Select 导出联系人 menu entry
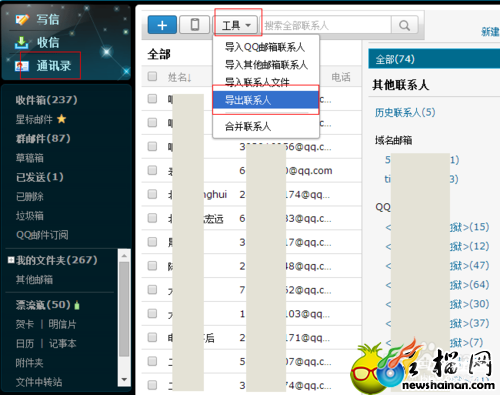The height and width of the screenshot is (395, 500). pos(266,100)
